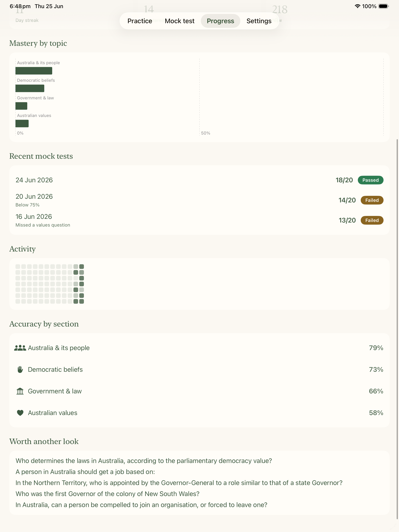The image size is (399, 532).
Task: Click the Australia & its people mastery bar
Action: coord(34,71)
